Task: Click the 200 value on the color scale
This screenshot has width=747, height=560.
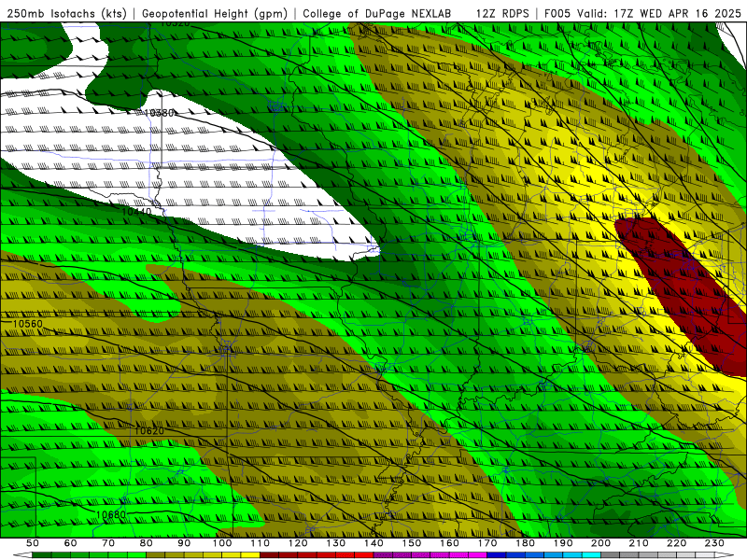Action: (600, 543)
